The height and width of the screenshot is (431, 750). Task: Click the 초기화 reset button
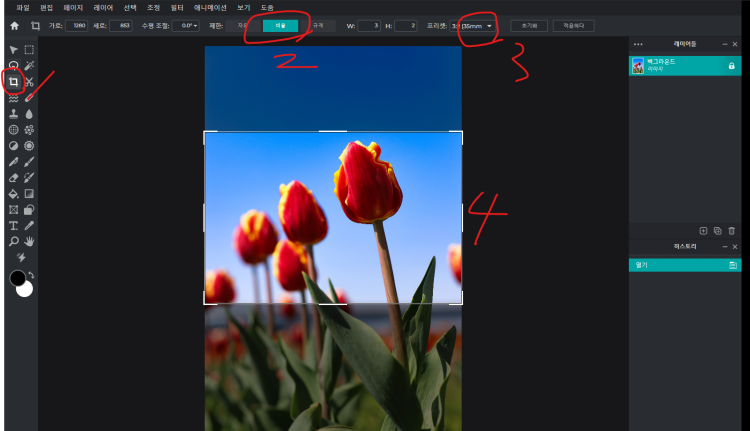tap(529, 25)
